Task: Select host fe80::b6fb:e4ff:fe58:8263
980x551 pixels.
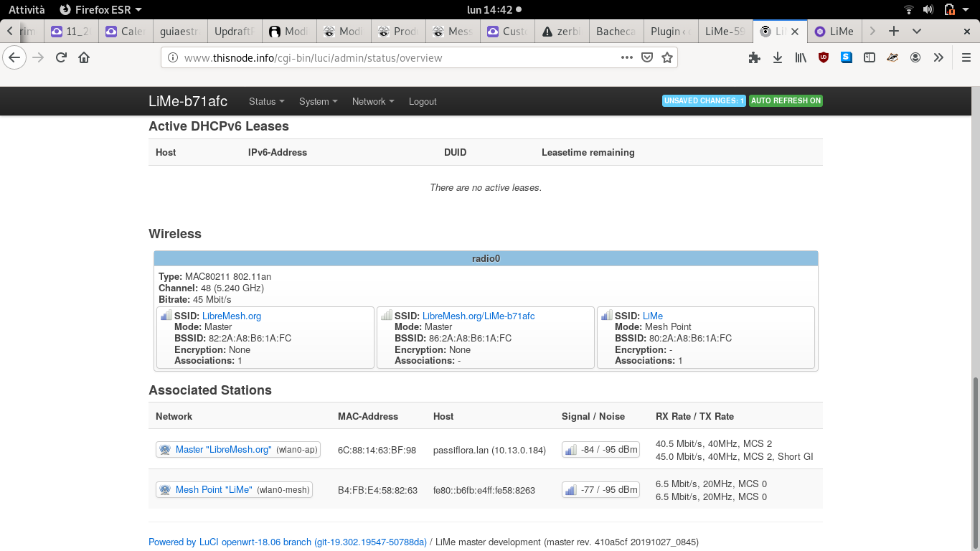Action: point(484,490)
